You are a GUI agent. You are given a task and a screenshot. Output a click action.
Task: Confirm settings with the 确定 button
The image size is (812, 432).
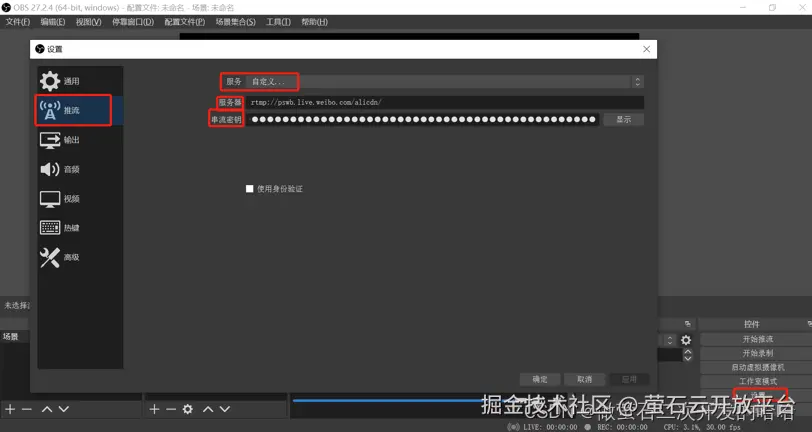(540, 379)
